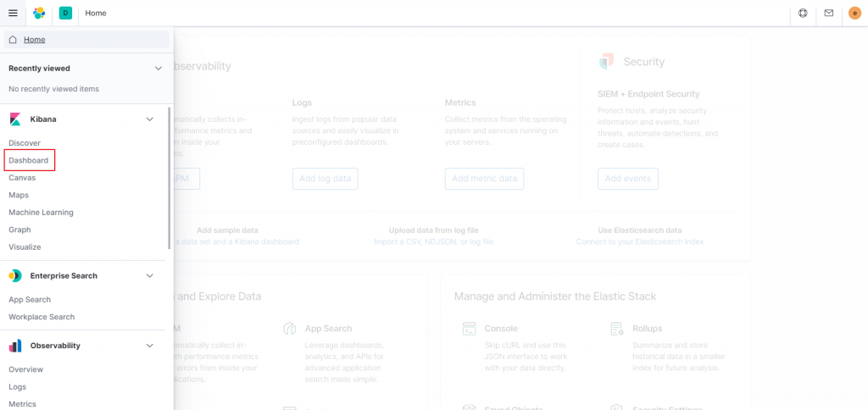
Task: Click the Kibana logo in sidebar
Action: (x=15, y=119)
